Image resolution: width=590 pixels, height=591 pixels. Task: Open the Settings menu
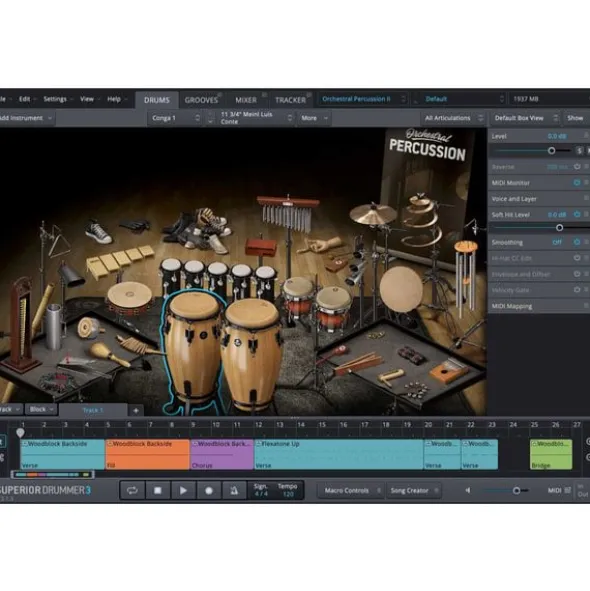point(56,99)
